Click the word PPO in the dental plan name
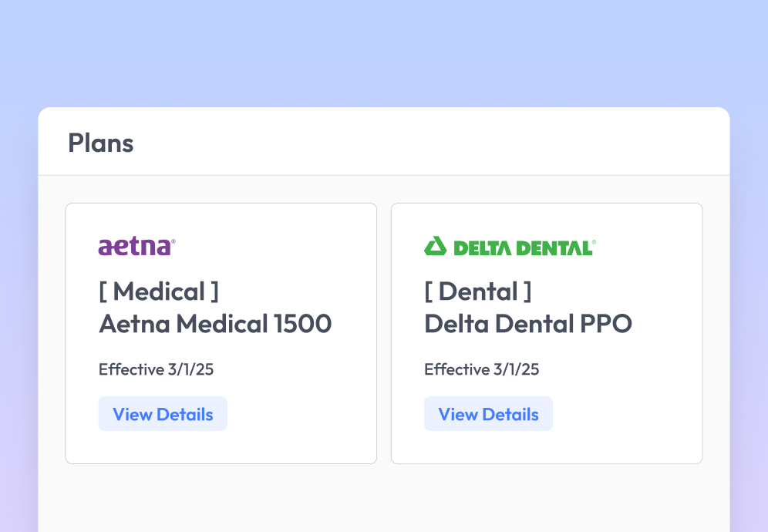The width and height of the screenshot is (768, 532). [x=605, y=324]
